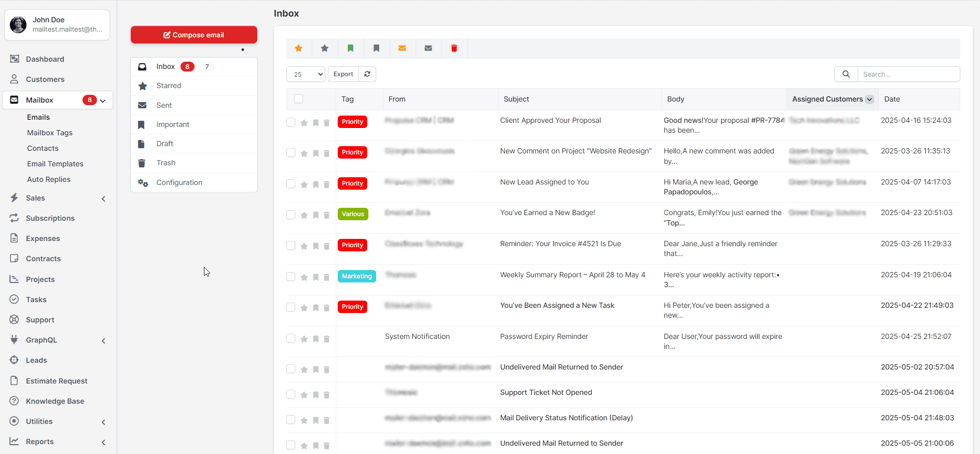Bookmark the New Lead Assigned to You email

coord(315,185)
